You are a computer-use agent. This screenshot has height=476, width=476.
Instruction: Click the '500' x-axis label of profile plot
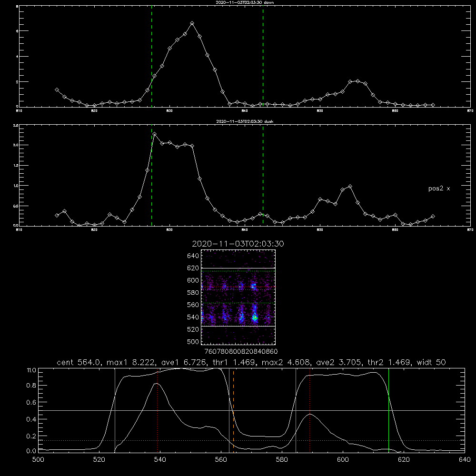pyautogui.click(x=38, y=460)
